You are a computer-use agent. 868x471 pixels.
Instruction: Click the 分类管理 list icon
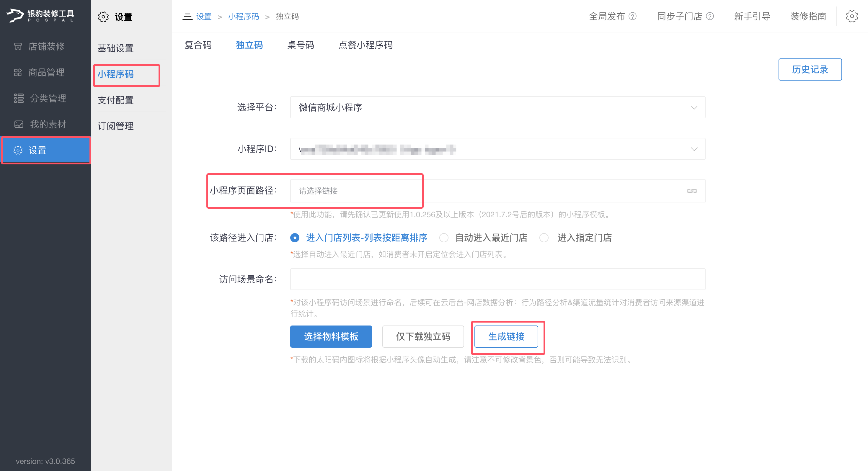tap(19, 98)
